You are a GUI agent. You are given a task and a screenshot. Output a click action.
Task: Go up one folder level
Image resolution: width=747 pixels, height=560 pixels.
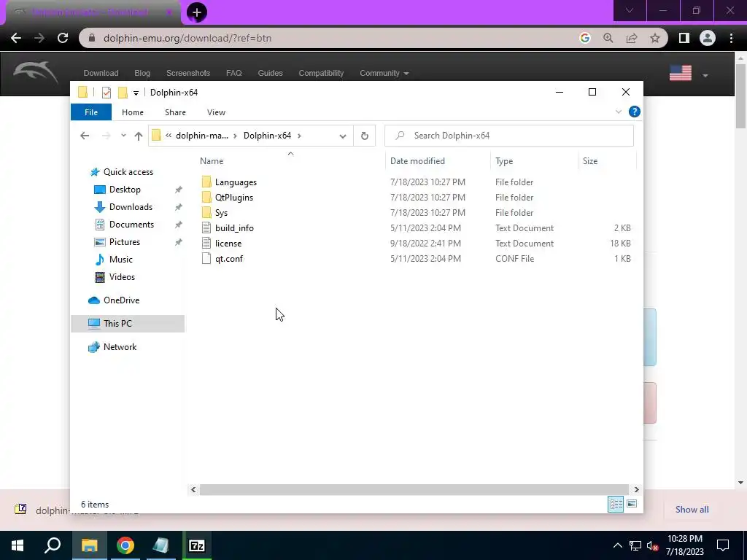click(x=139, y=136)
